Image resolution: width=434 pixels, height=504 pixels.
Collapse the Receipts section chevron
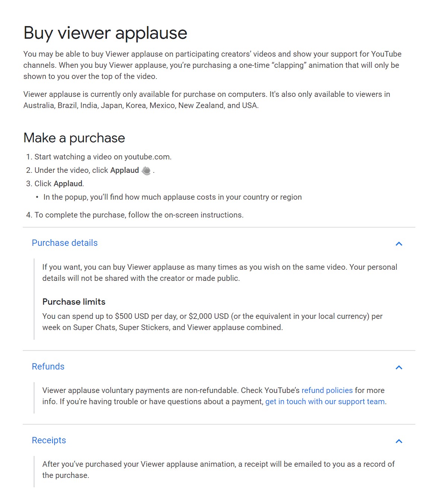pos(399,441)
